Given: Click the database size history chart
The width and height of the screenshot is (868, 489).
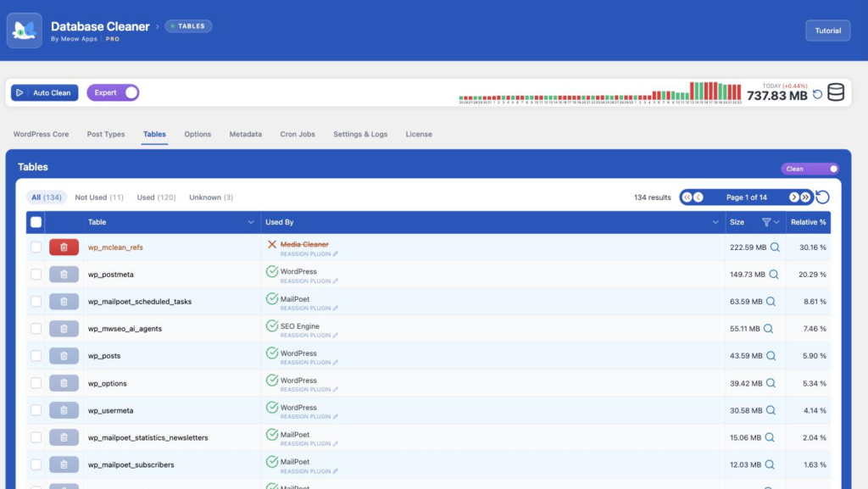Looking at the screenshot, I should (600, 92).
